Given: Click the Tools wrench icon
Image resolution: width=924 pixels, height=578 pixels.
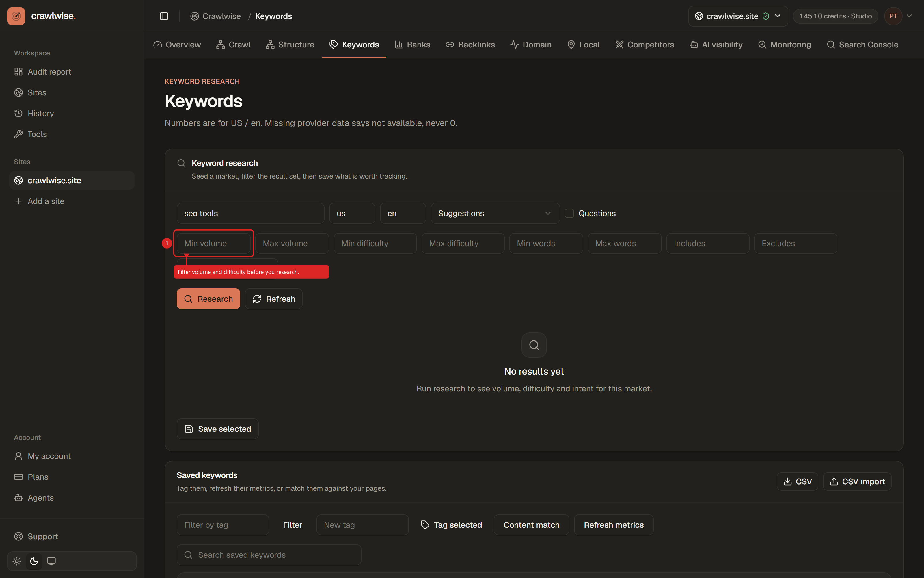Looking at the screenshot, I should coord(18,134).
